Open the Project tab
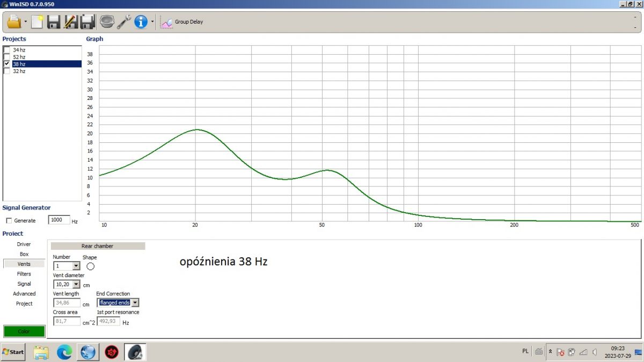The image size is (644, 362). (24, 303)
